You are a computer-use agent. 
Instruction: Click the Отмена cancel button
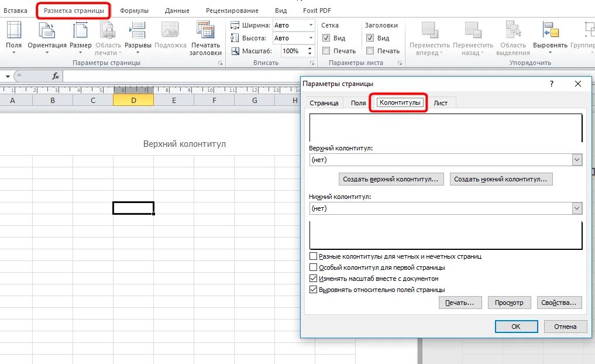pyautogui.click(x=565, y=327)
